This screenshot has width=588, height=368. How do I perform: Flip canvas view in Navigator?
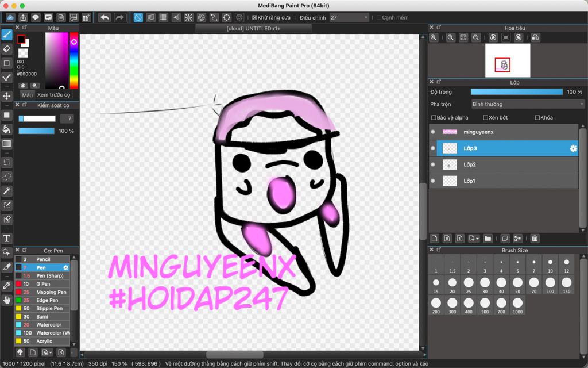536,37
